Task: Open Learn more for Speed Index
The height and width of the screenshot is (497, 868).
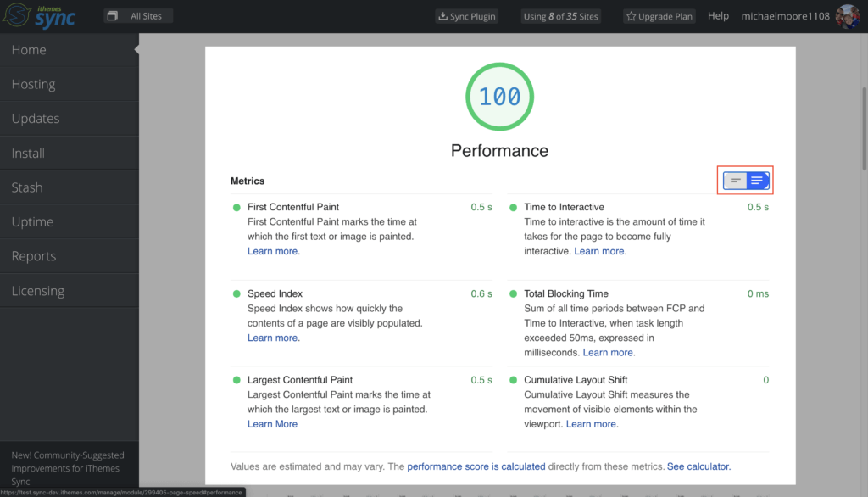Action: pyautogui.click(x=274, y=338)
